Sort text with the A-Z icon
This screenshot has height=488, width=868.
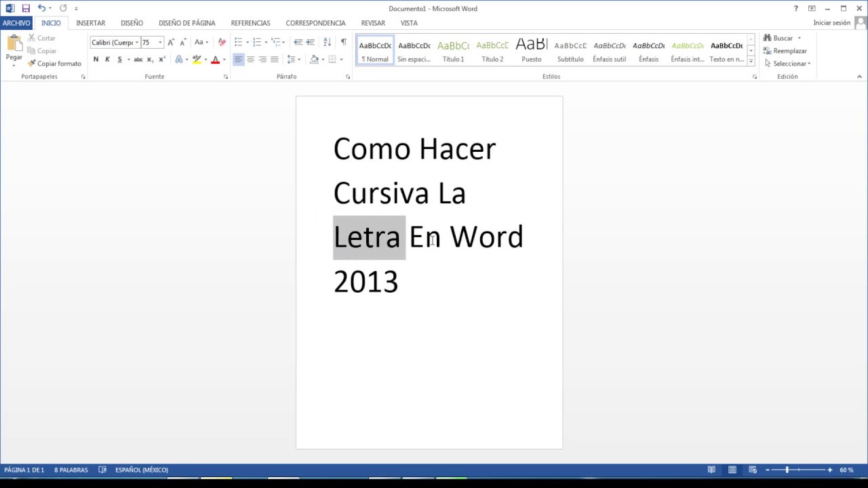pyautogui.click(x=327, y=42)
